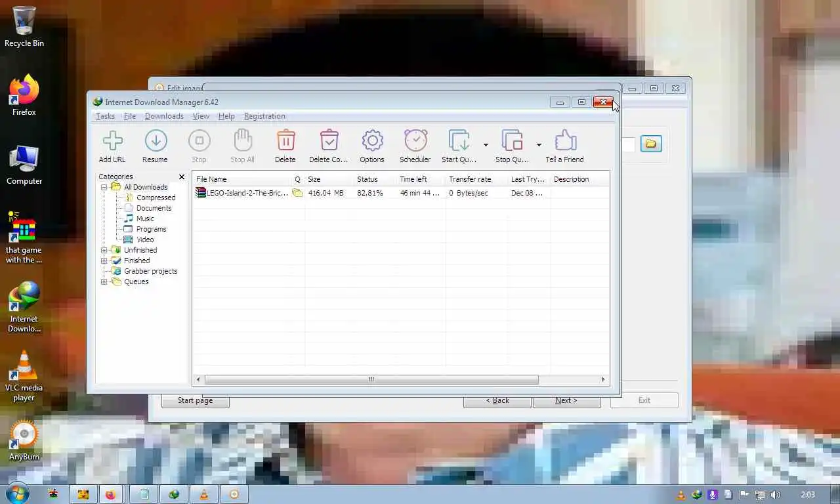Open the File menu
The width and height of the screenshot is (840, 504).
point(130,116)
